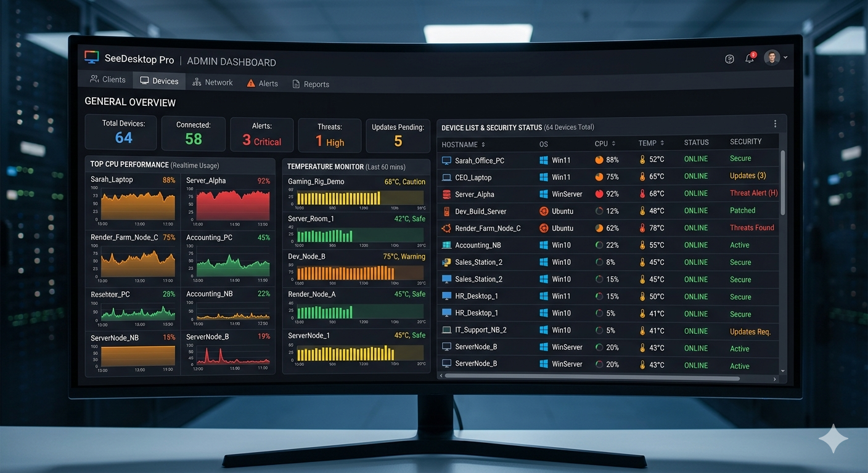Go to the Alerts tab
This screenshot has height=473, width=868.
(x=263, y=83)
